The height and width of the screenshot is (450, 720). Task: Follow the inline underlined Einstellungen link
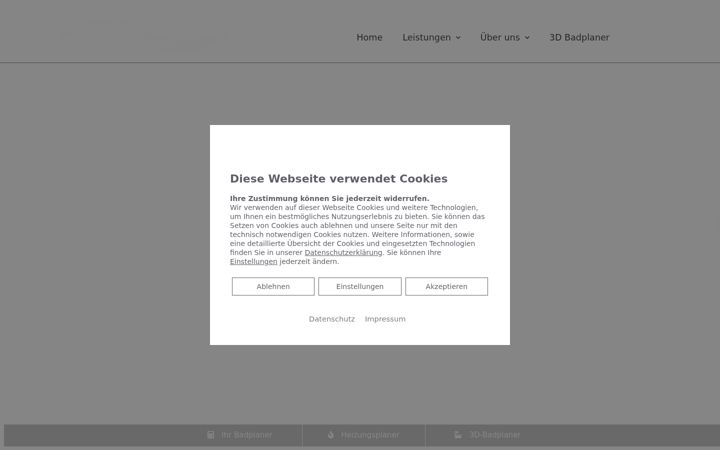tap(253, 262)
